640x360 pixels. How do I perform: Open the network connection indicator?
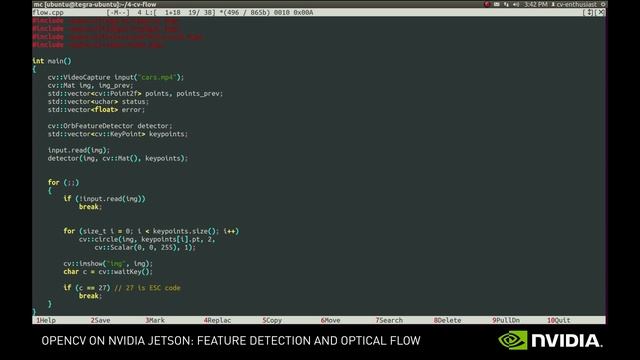pyautogui.click(x=506, y=4)
